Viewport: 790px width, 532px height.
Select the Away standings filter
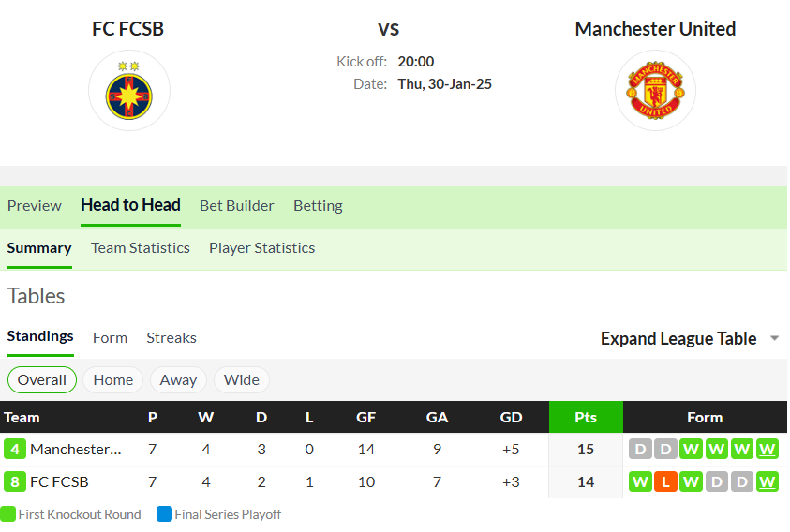[x=178, y=380]
